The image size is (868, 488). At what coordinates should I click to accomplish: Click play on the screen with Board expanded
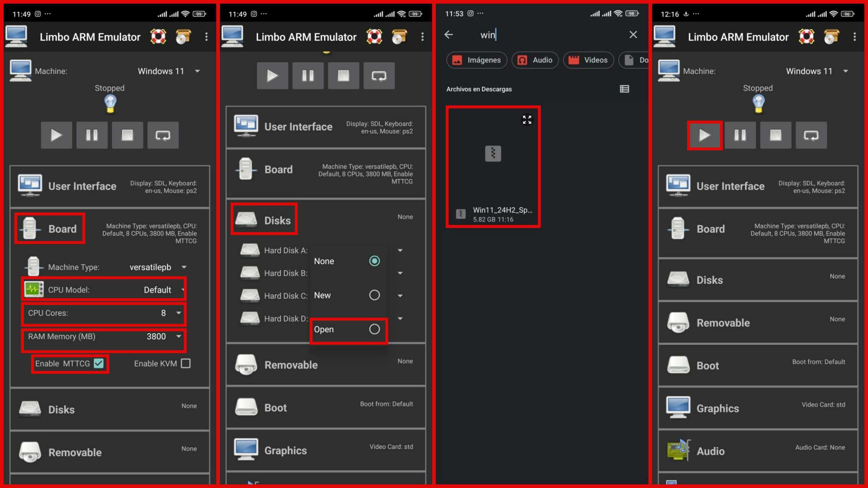coord(56,135)
